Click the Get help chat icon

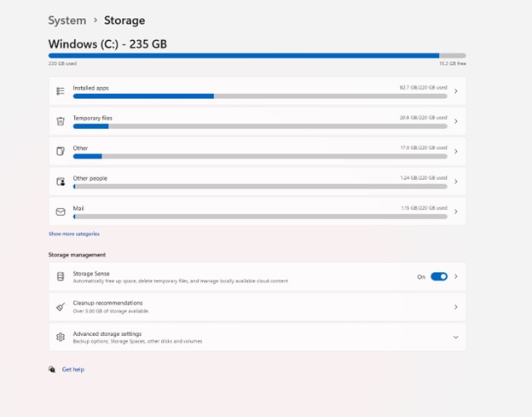[52, 369]
